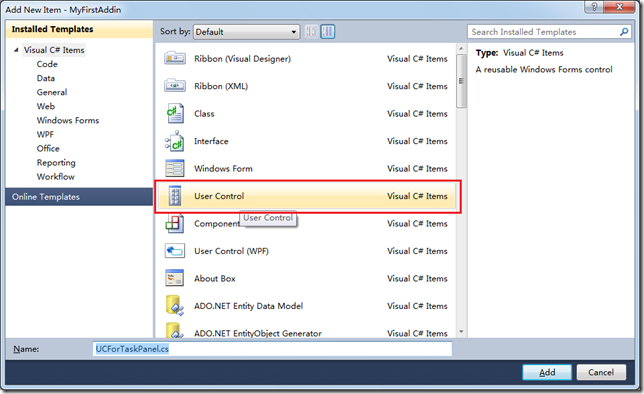Click the Ribbon (Visual Designer) template icon
Image resolution: width=644 pixels, height=394 pixels.
175,58
